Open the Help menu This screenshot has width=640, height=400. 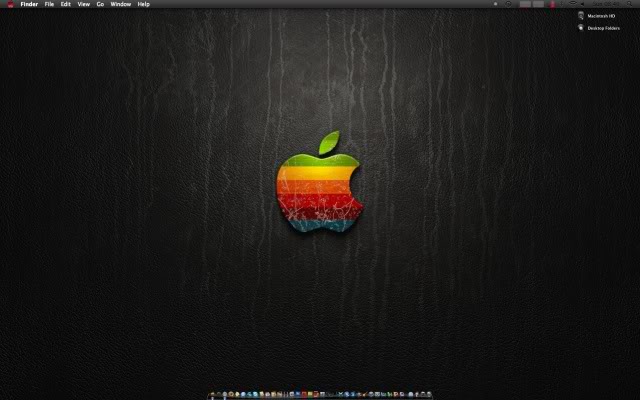pyautogui.click(x=144, y=4)
